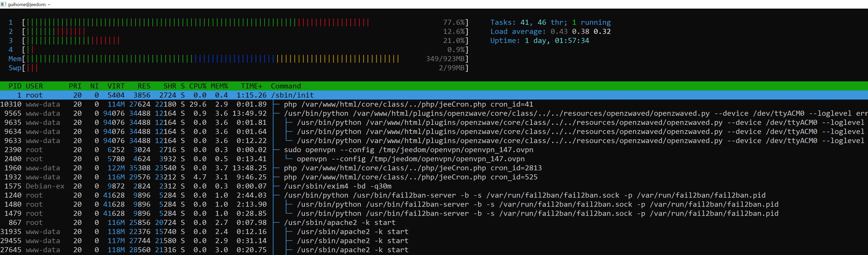Sort by MEM% column header
The image size is (868, 255).
(x=219, y=86)
